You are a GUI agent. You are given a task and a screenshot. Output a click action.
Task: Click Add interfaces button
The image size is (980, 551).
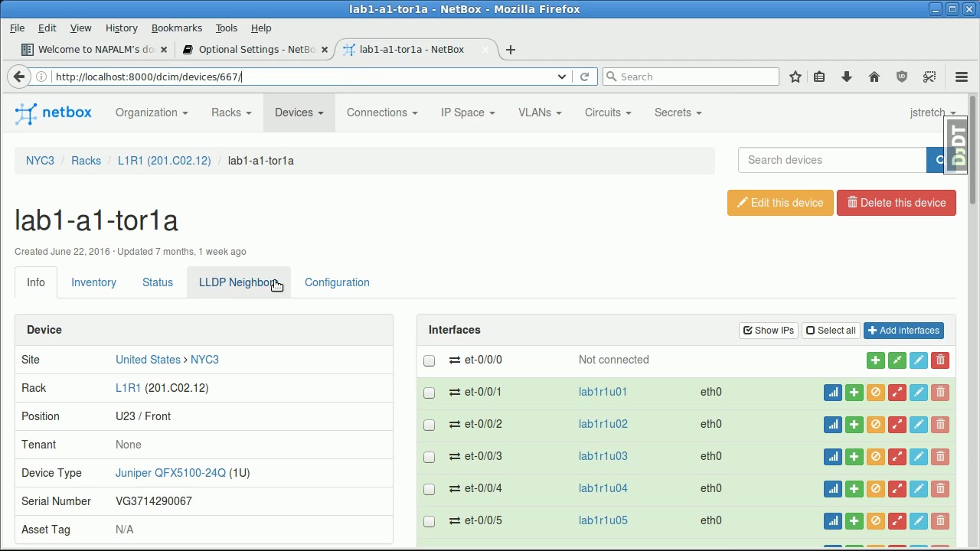903,331
